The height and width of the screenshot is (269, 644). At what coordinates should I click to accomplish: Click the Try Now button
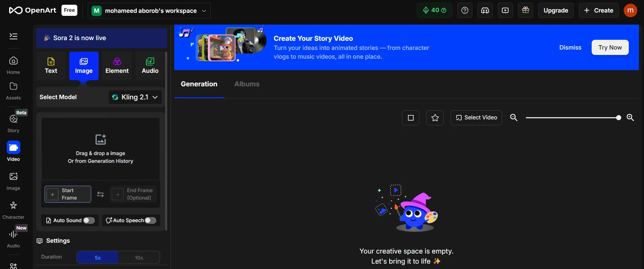click(x=610, y=48)
